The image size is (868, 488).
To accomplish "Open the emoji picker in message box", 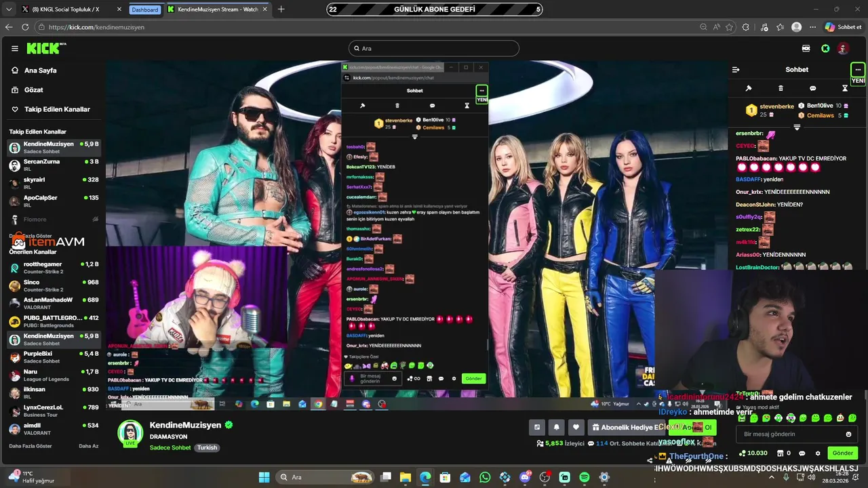I will (848, 434).
